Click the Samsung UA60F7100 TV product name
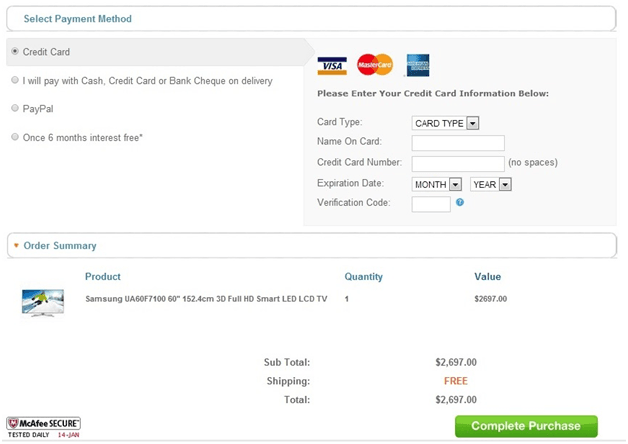Image resolution: width=628 pixels, height=444 pixels. point(206,298)
